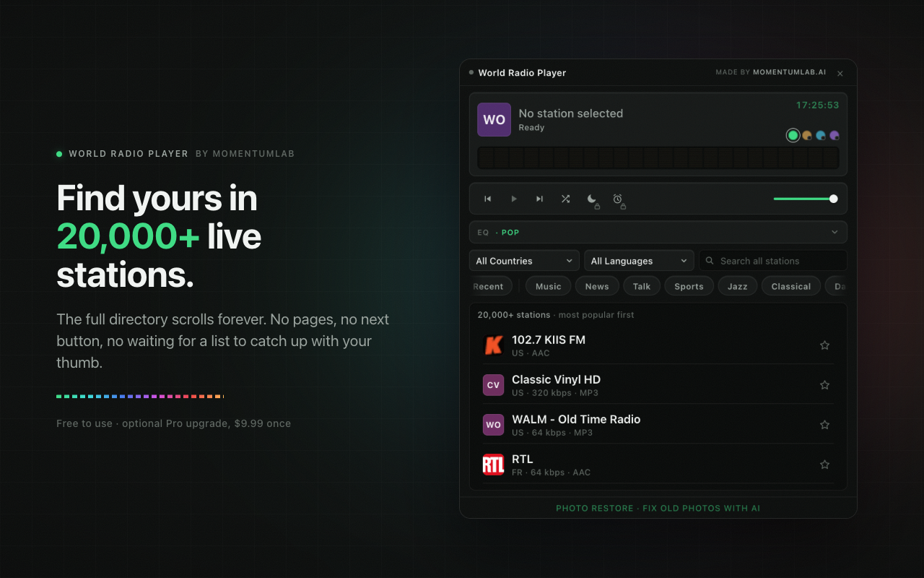Select the orange theme color dot

pos(807,135)
